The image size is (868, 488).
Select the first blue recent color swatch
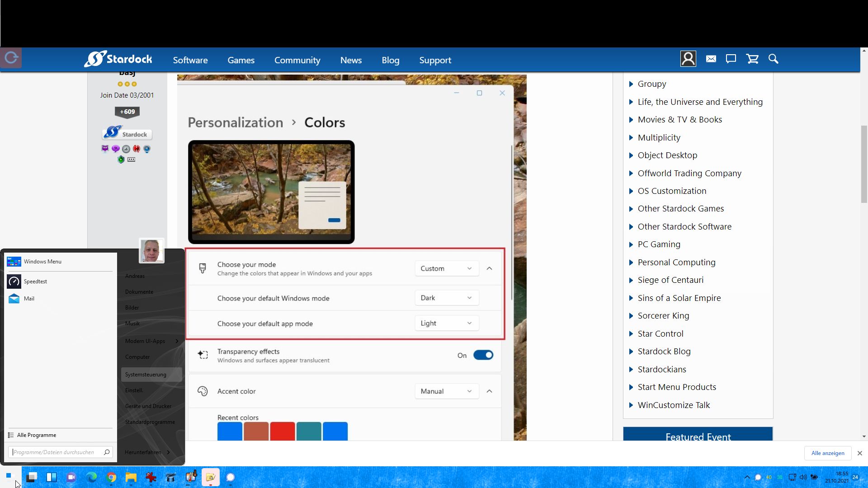point(230,432)
